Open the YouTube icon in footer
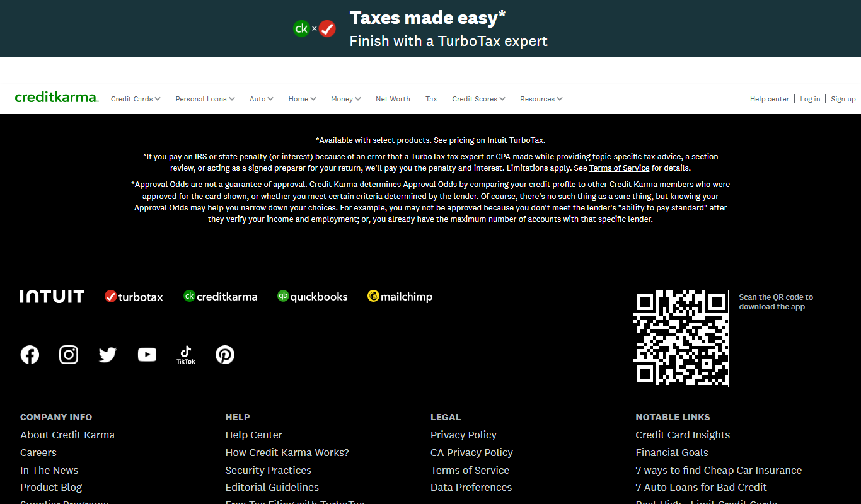This screenshot has height=504, width=861. [147, 355]
